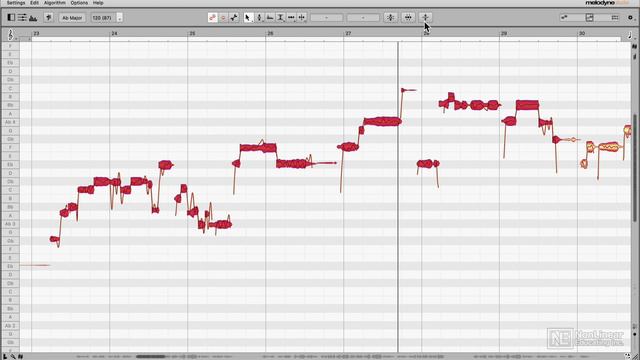Click the Ab 4 pitch ruler label
640x360 pixels.
(10, 122)
